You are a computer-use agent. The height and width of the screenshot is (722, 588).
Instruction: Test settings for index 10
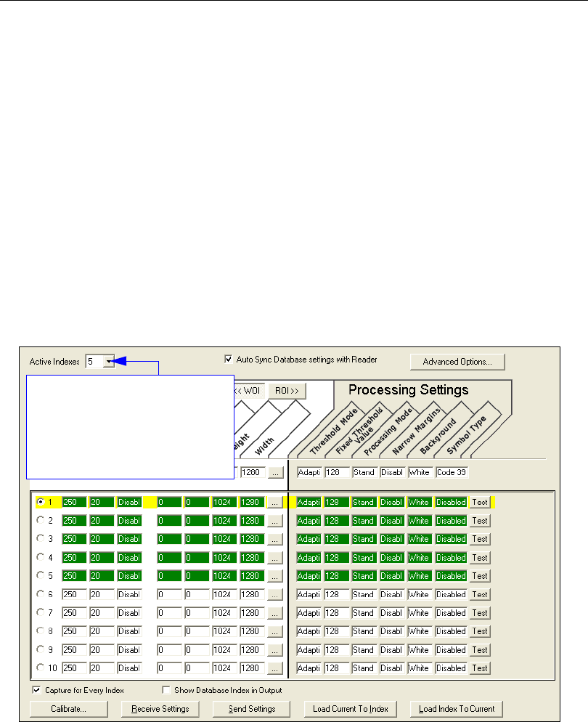480,668
